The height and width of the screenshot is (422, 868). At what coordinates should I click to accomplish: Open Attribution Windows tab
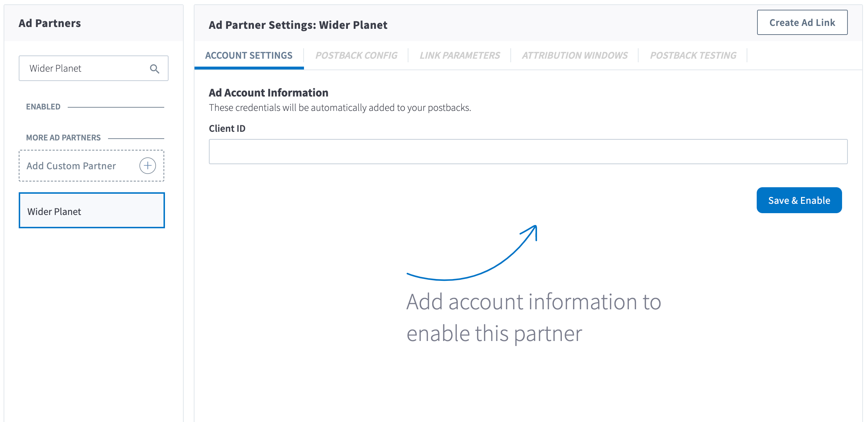point(574,55)
